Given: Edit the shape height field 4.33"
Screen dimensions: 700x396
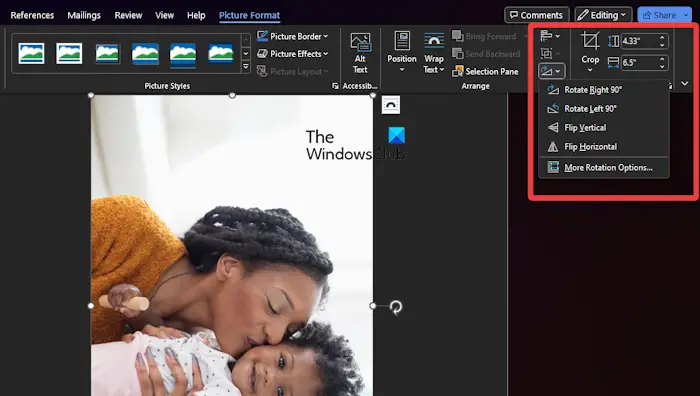Looking at the screenshot, I should click(639, 41).
